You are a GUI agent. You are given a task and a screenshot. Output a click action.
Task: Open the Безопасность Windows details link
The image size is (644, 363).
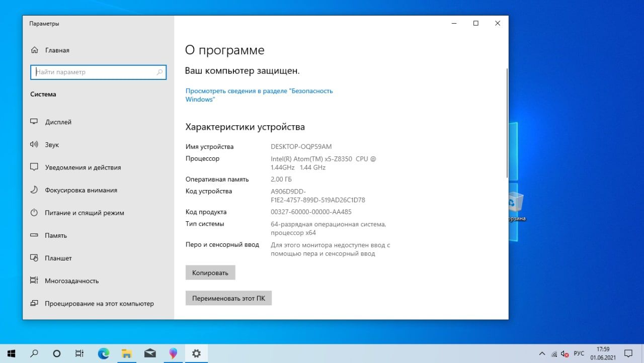259,95
